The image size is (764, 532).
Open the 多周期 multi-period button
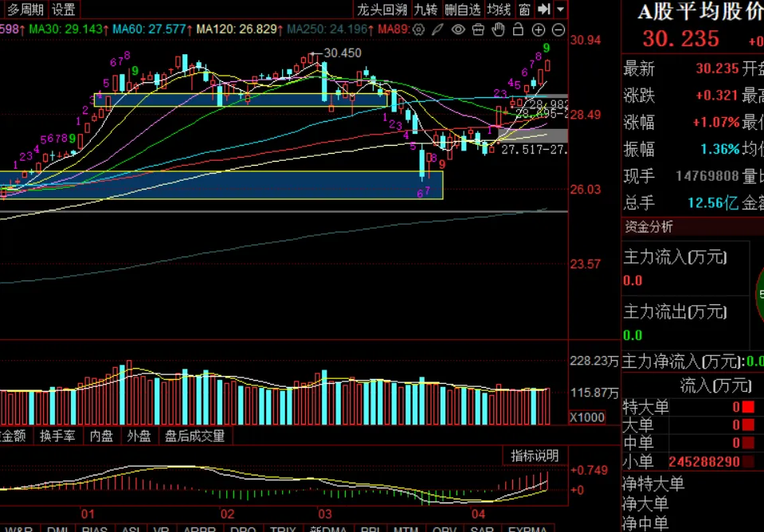[25, 10]
